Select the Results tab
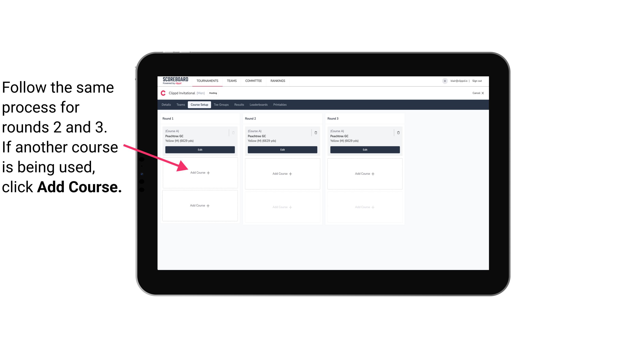This screenshot has height=346, width=644. [x=238, y=104]
